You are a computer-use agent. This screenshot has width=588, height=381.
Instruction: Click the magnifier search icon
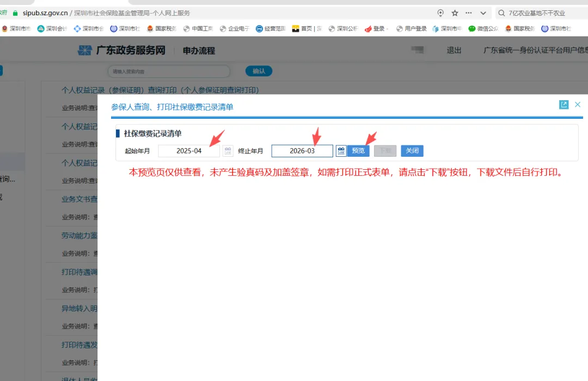(x=501, y=13)
